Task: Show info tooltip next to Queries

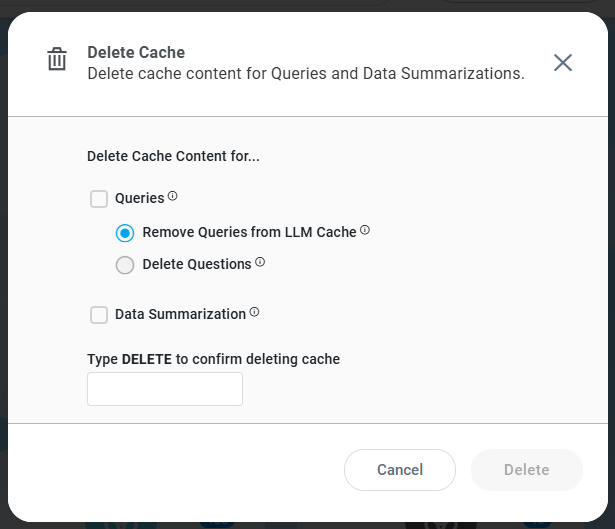Action: click(x=173, y=196)
